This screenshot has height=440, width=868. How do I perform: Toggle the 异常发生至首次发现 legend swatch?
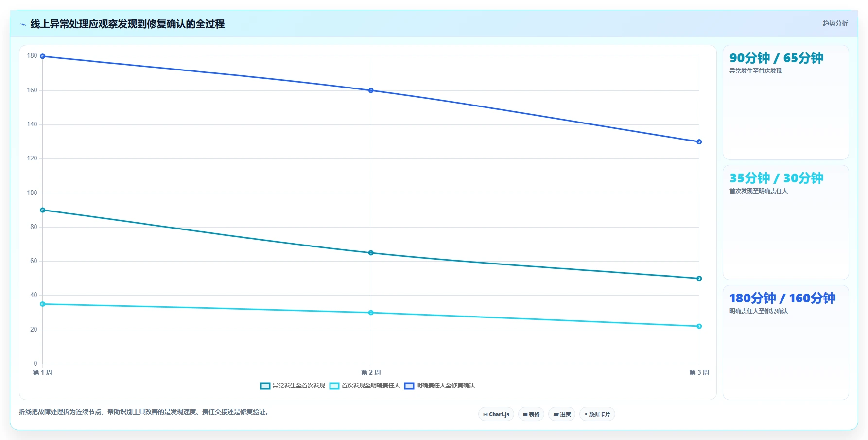(x=265, y=386)
